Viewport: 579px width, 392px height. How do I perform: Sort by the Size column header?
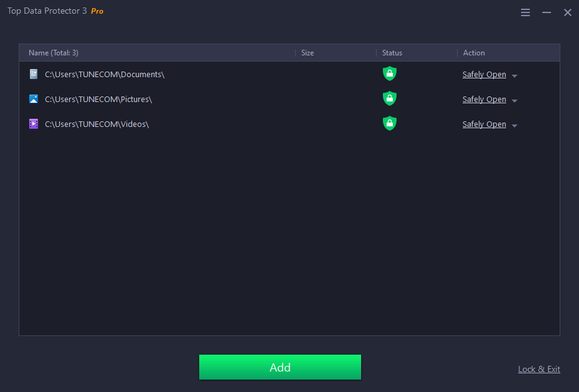click(308, 53)
